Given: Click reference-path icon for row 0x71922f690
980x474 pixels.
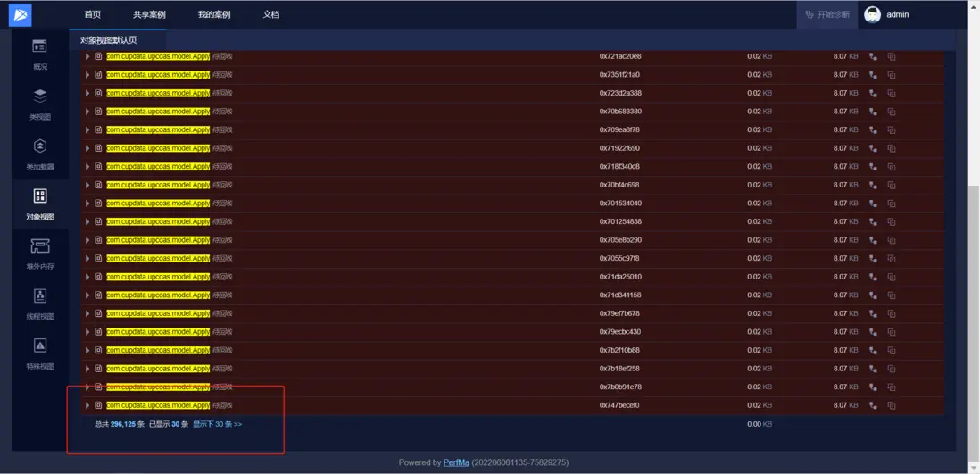Looking at the screenshot, I should (873, 149).
